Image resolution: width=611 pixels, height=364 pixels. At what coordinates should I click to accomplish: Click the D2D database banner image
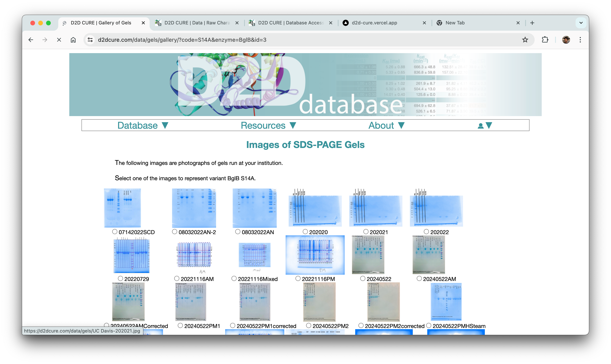tap(305, 85)
